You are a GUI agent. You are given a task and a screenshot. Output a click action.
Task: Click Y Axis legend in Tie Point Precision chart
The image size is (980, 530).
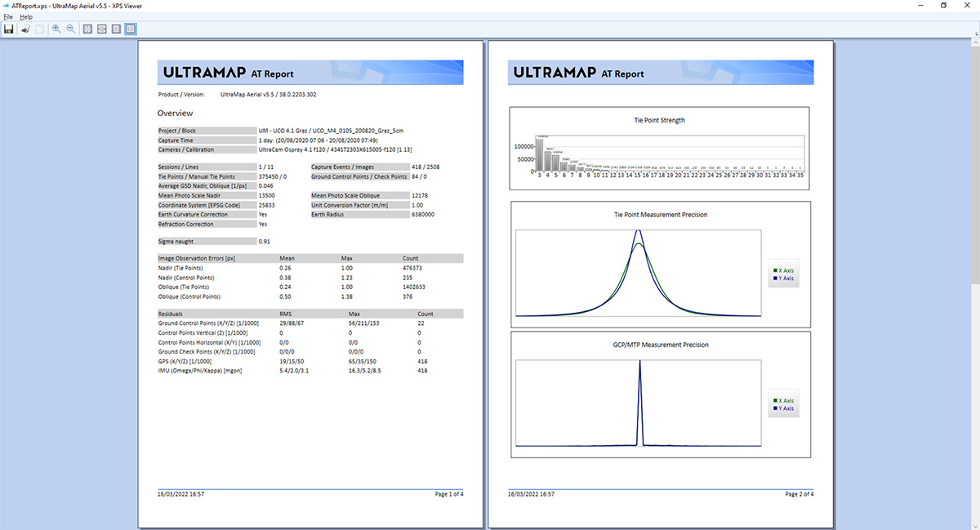coord(784,278)
